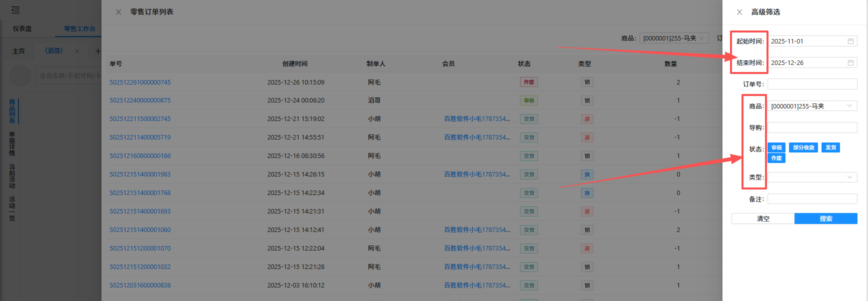
Task: Close the 高级筛选 filter panel
Action: tap(739, 12)
